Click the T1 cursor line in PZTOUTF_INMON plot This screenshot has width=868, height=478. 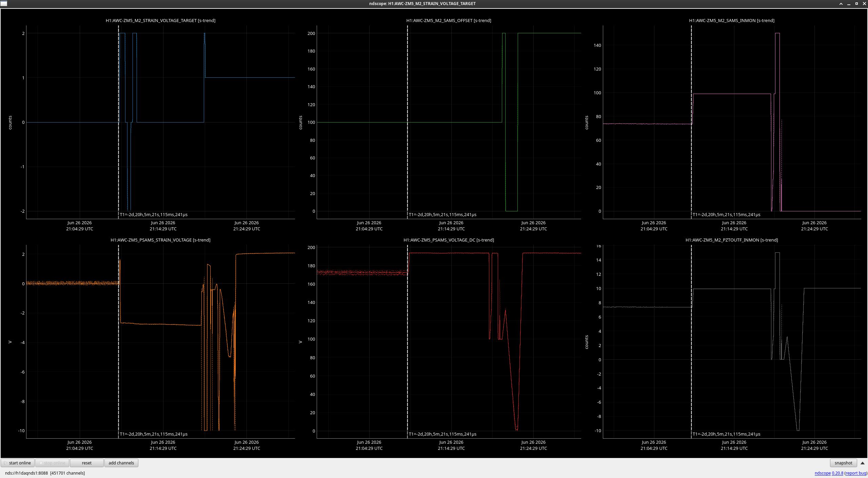691,342
